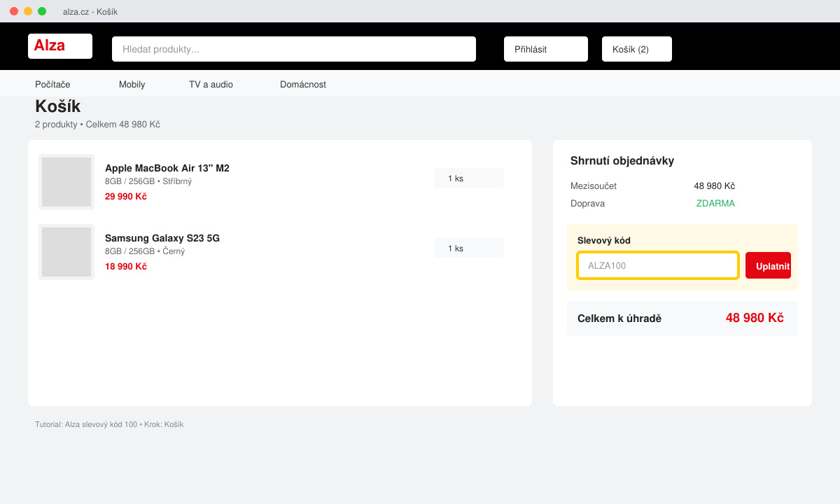Open the Košík (2) cart button
Image resolution: width=840 pixels, height=504 pixels.
click(x=637, y=49)
